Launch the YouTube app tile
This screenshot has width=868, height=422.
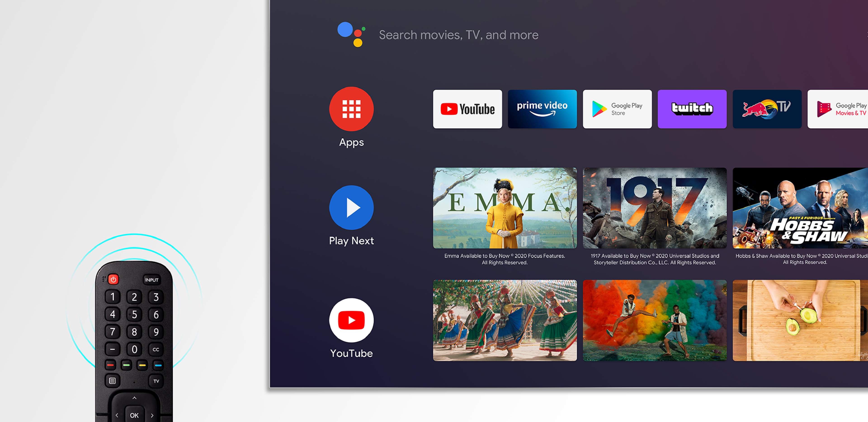click(467, 109)
